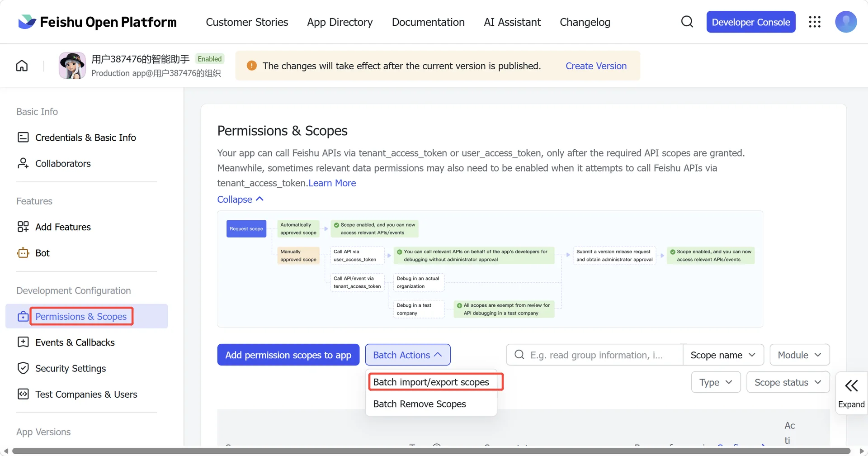Click the Create Version link
The width and height of the screenshot is (868, 456).
tap(596, 66)
